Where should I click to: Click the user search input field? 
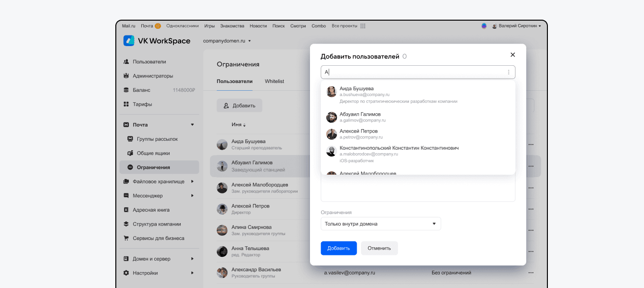tap(413, 72)
